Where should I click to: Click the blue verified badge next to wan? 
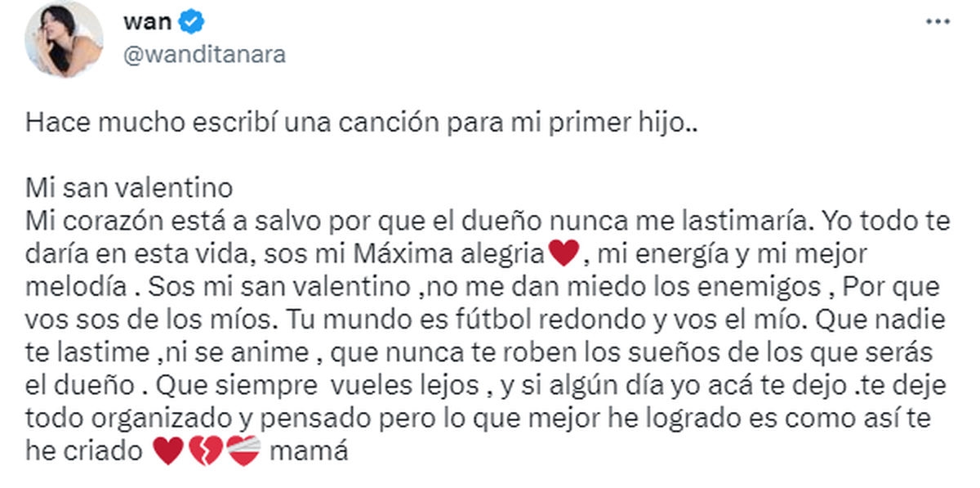[x=189, y=22]
